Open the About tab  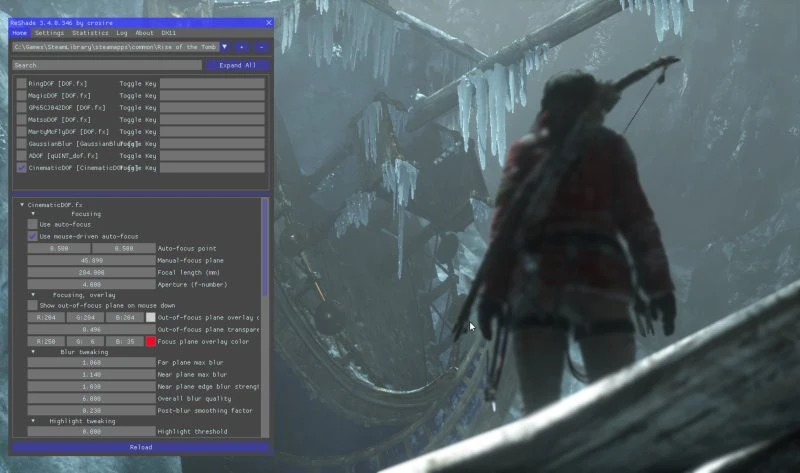144,33
